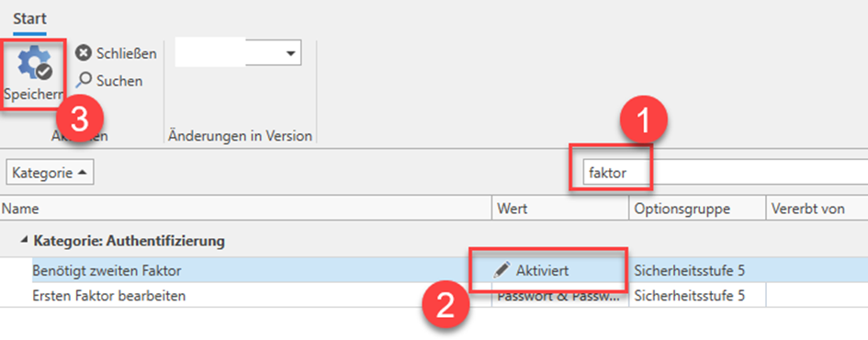The image size is (868, 340).
Task: Sort by the Wert column header
Action: (559, 209)
